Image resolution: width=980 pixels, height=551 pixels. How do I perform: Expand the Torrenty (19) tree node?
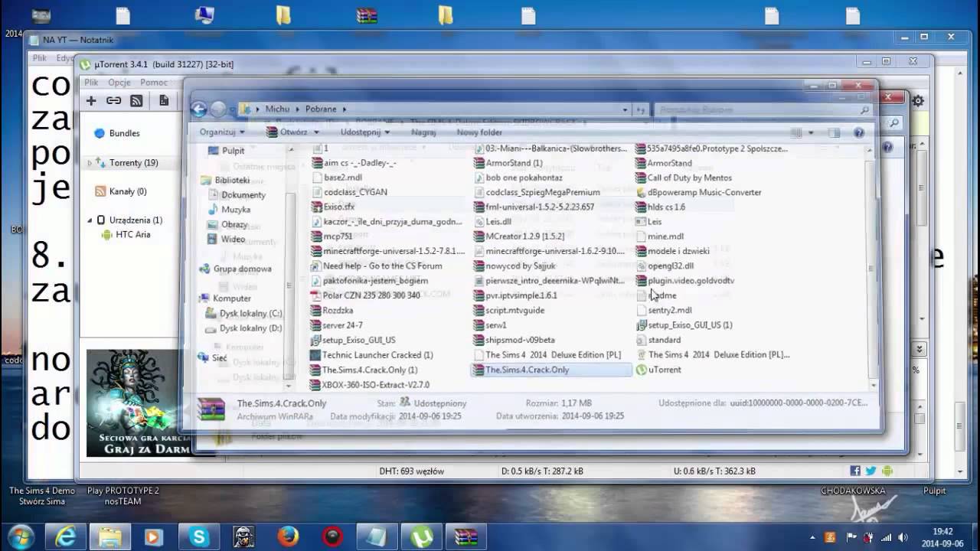pyautogui.click(x=89, y=163)
